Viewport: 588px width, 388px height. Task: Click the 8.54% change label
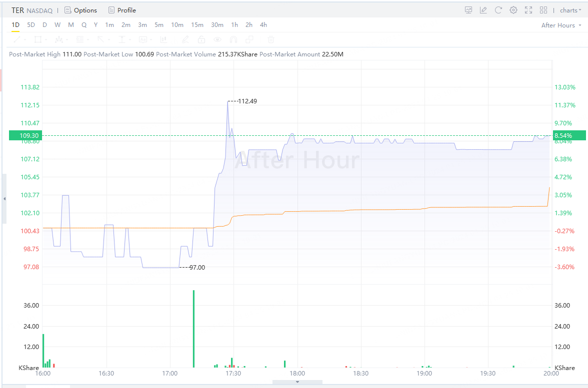[569, 136]
